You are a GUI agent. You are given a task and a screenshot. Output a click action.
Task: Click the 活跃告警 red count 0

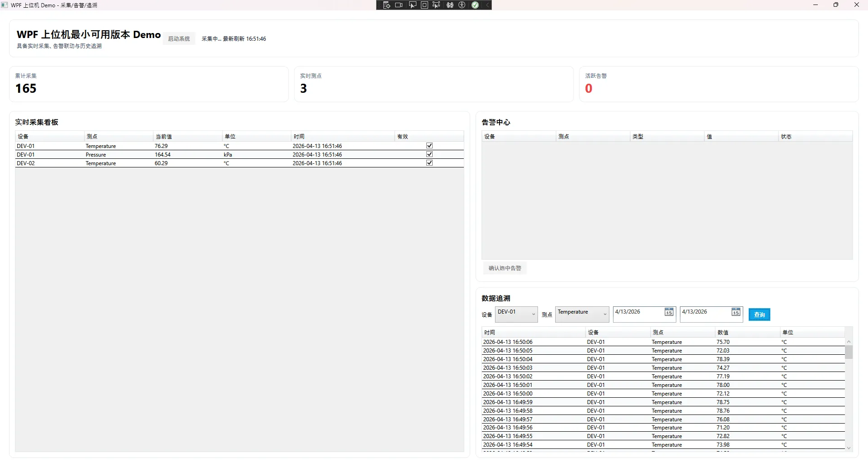pyautogui.click(x=589, y=88)
